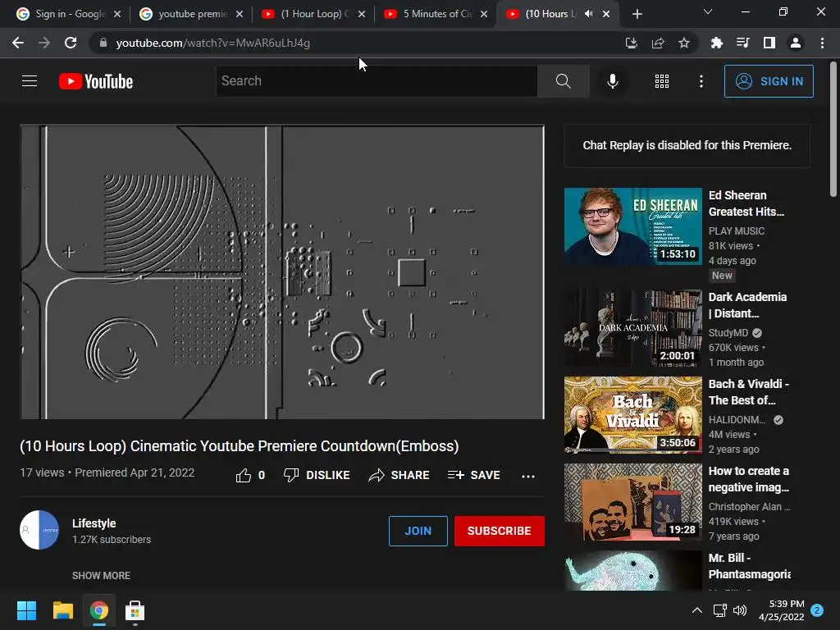Open Dark Academia video thumbnail
Screen dimensions: 840x630
coord(632,328)
